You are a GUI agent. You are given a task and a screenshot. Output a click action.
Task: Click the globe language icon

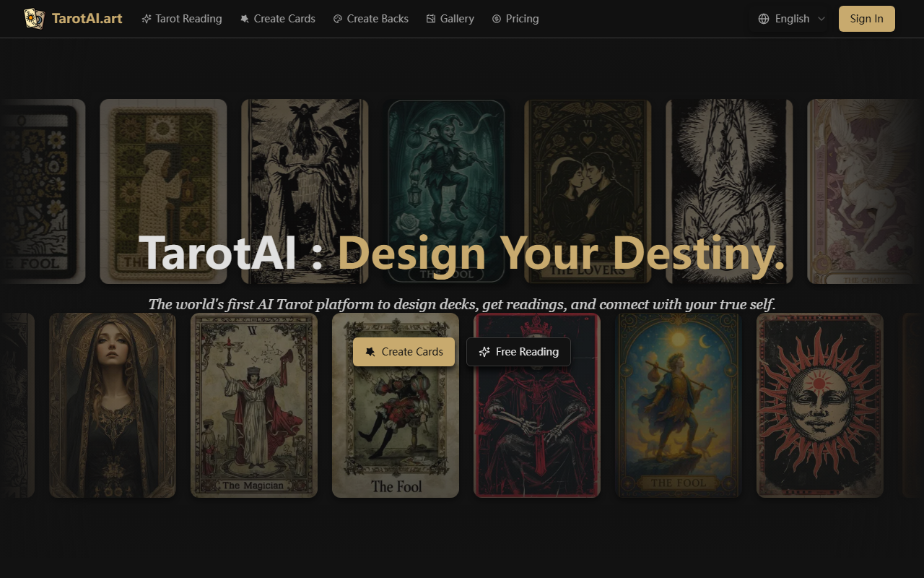tap(764, 19)
